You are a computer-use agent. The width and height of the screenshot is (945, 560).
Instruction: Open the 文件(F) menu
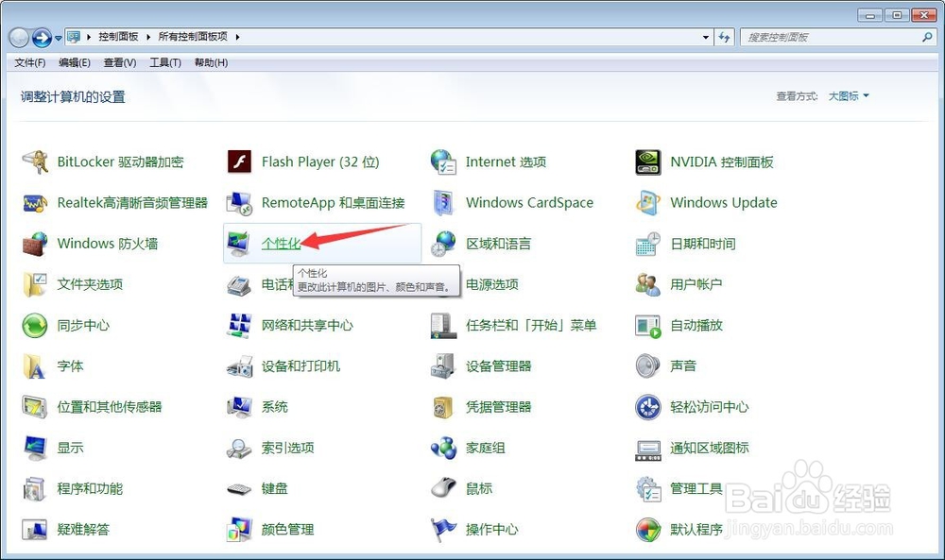coord(30,62)
